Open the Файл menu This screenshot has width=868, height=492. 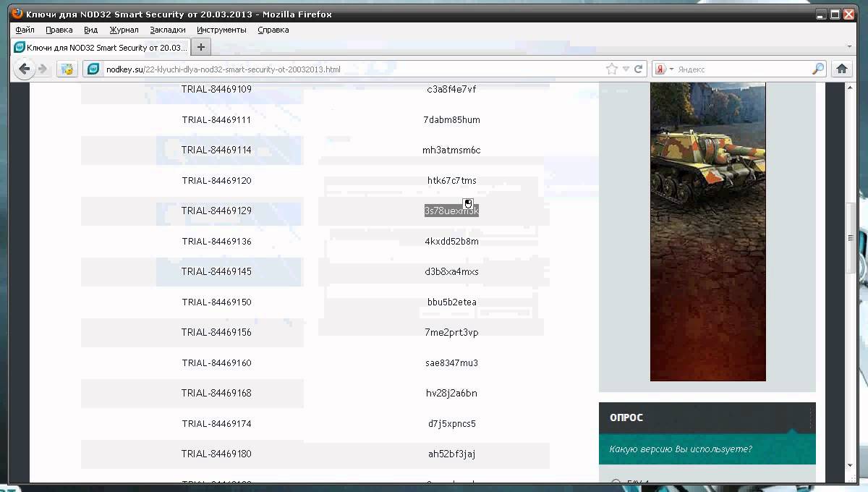25,30
